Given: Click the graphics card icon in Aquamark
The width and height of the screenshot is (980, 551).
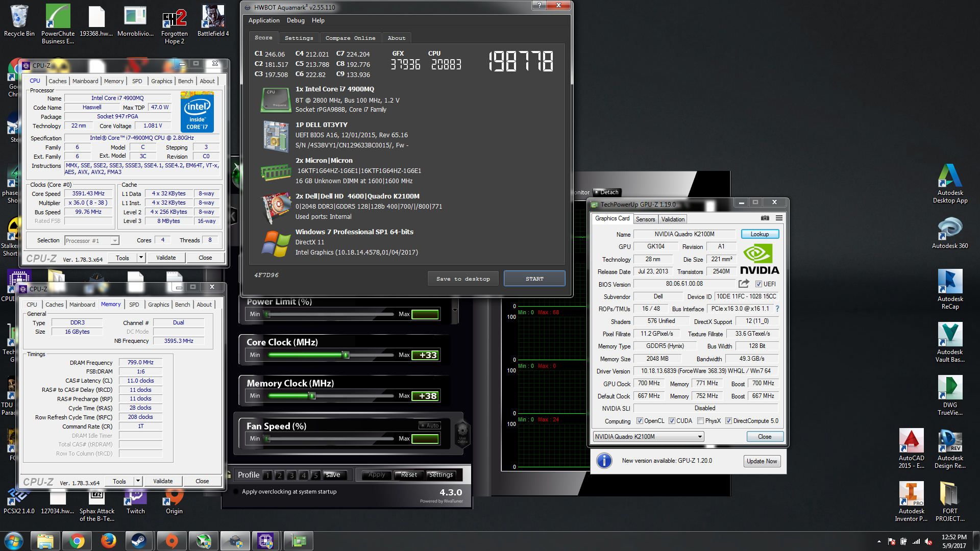Looking at the screenshot, I should click(x=276, y=208).
